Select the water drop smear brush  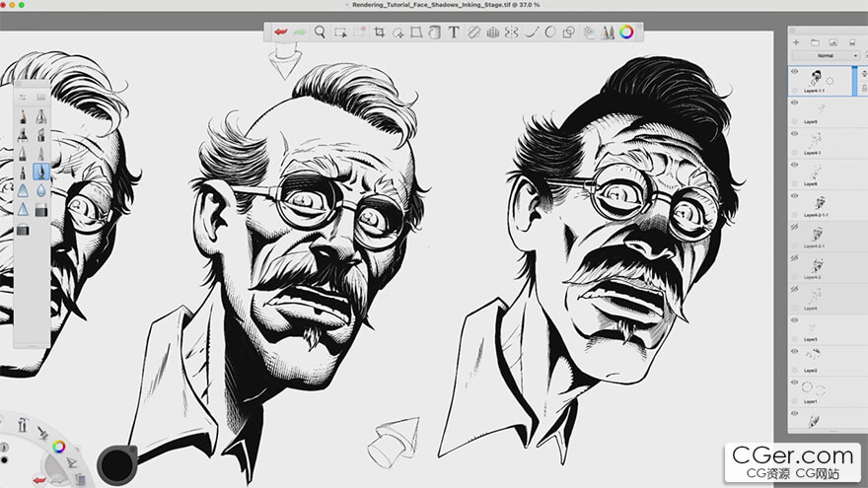pyautogui.click(x=41, y=191)
